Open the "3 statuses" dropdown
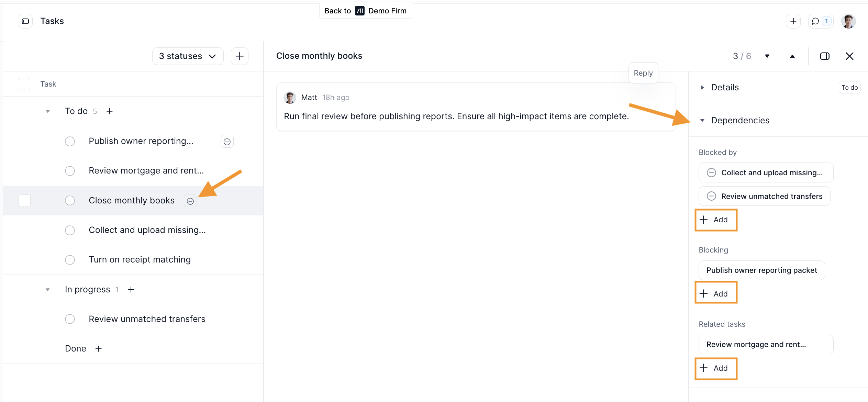Image resolution: width=868 pixels, height=402 pixels. 188,56
